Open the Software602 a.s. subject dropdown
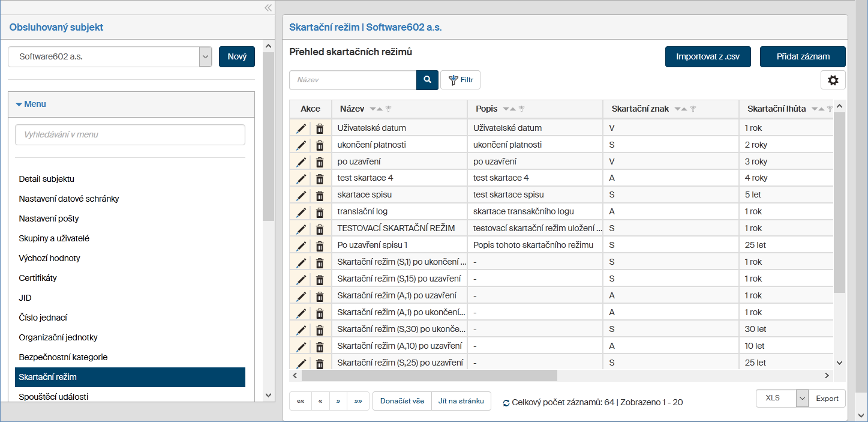 [x=205, y=57]
